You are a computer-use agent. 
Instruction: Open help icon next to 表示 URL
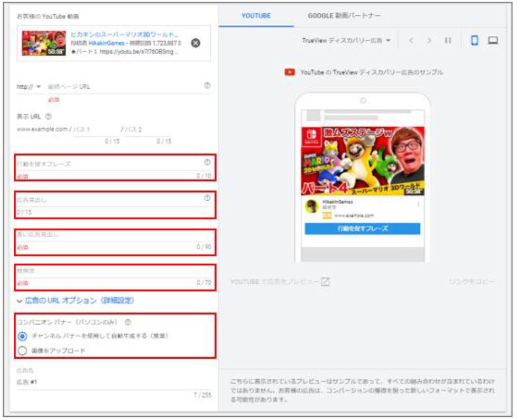point(49,116)
